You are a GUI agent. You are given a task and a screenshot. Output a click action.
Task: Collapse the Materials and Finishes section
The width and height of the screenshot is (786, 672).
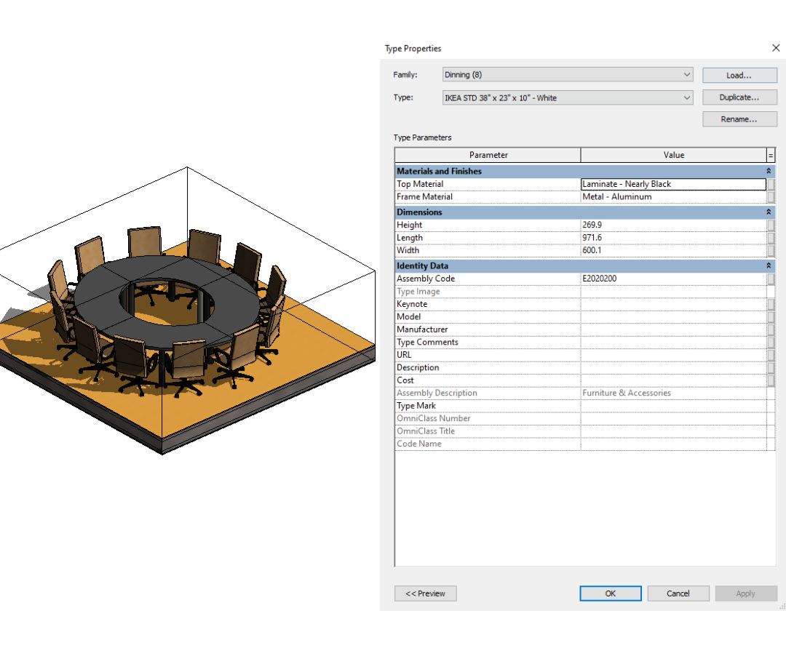click(768, 172)
